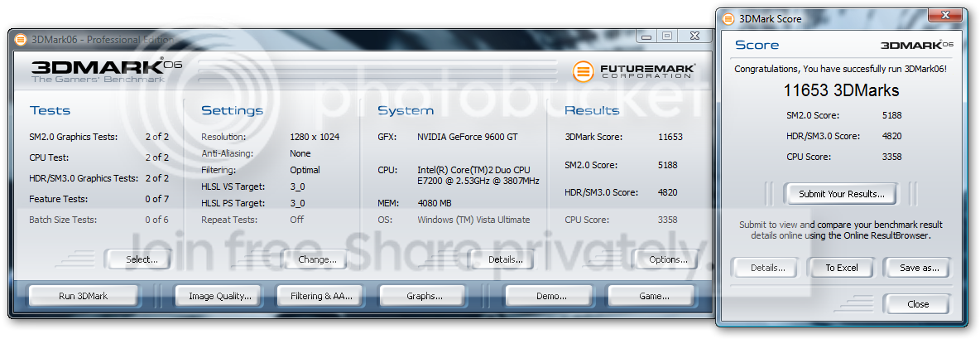980x339 pixels.
Task: Click the 3DMark06 logo in Score window
Action: [x=917, y=45]
